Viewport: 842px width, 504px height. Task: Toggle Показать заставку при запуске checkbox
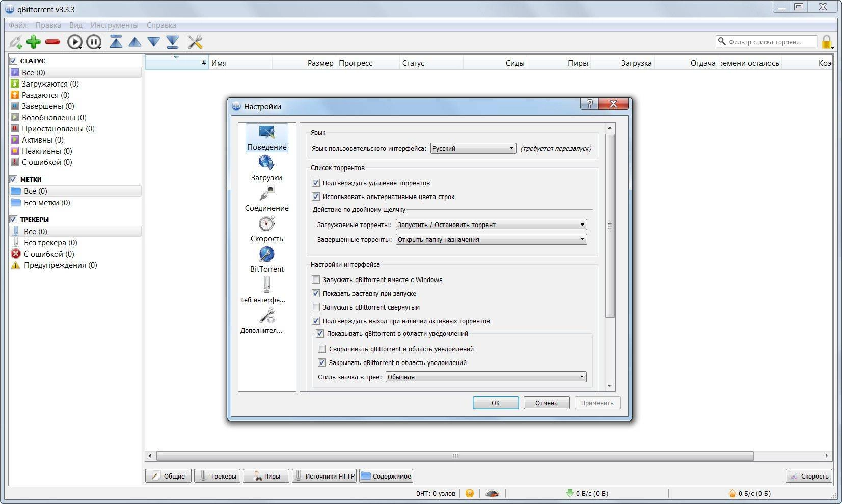click(x=316, y=293)
